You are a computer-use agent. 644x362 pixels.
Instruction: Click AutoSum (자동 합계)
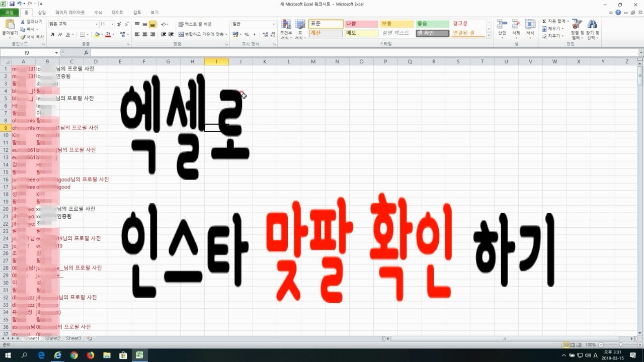pos(555,22)
